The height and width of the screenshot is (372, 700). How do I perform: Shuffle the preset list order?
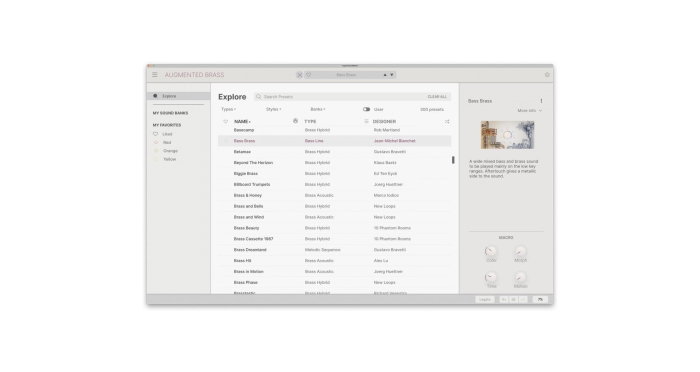tap(447, 121)
